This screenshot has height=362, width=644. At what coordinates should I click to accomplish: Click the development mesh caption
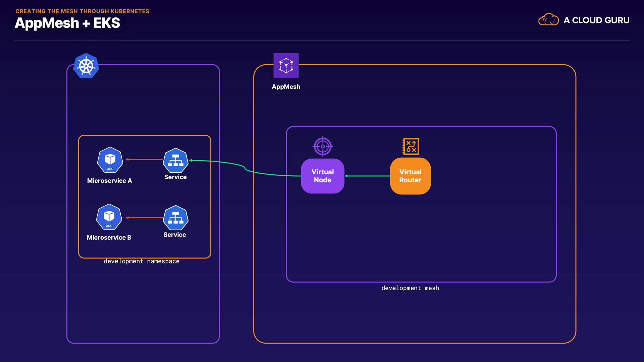coord(410,288)
